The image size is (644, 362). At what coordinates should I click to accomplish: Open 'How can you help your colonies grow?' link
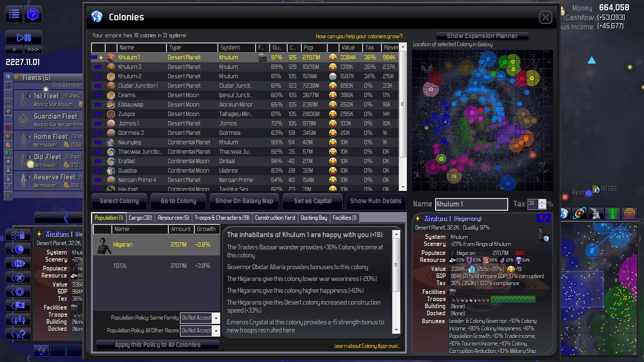[361, 36]
